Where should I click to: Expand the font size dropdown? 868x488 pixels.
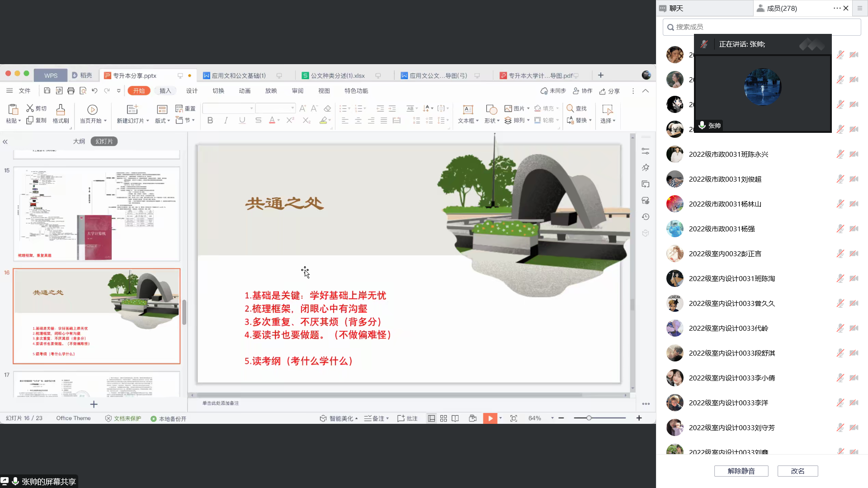[292, 108]
